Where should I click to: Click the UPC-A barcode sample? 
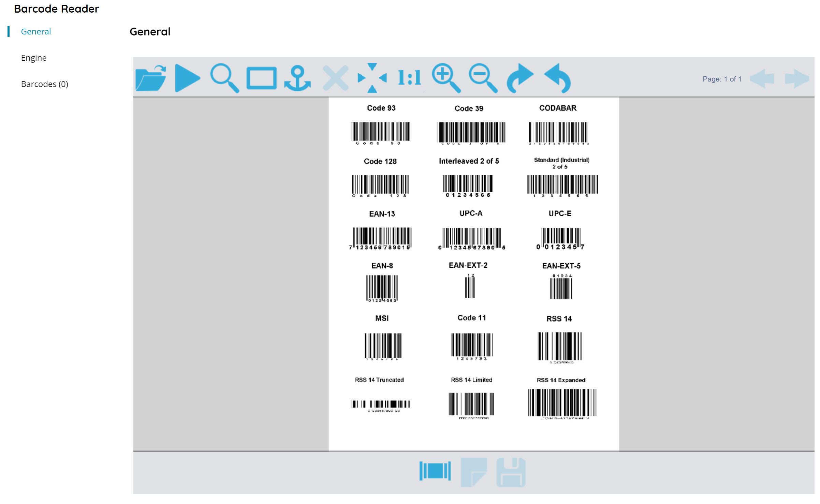click(x=472, y=239)
